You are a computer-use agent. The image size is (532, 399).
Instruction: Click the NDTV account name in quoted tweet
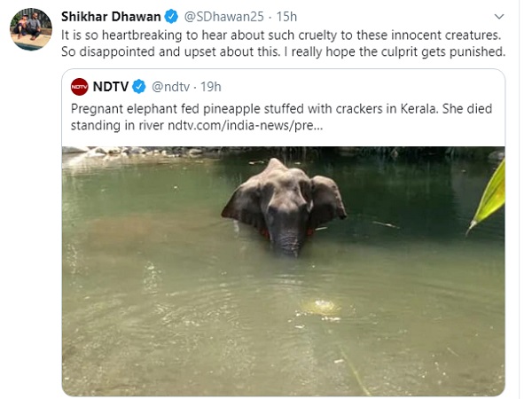113,86
